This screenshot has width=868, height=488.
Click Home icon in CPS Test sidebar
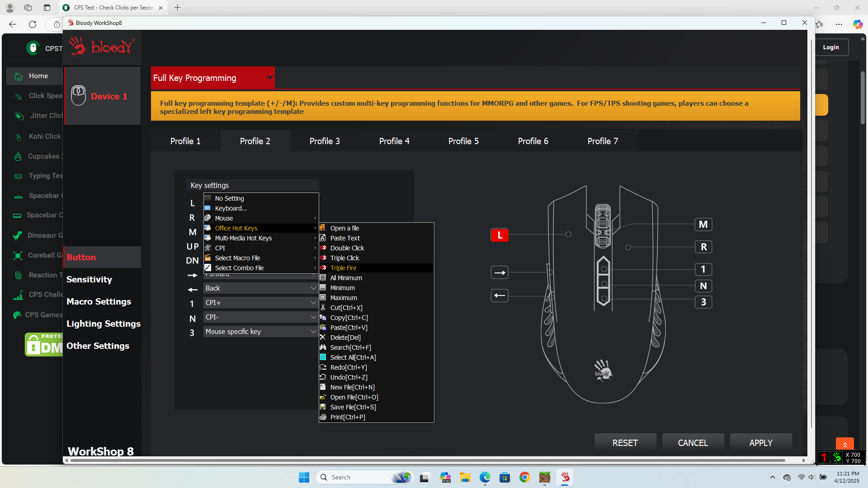(19, 76)
